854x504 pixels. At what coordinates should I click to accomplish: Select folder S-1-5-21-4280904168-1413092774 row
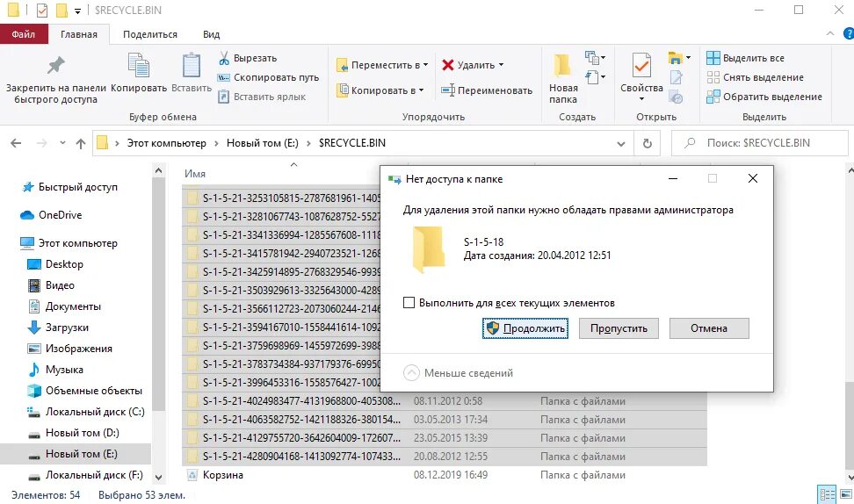(445, 457)
